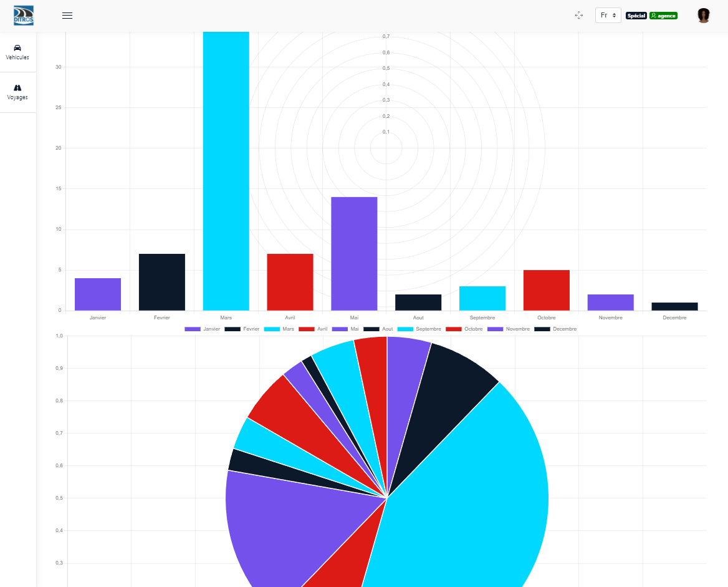Toggle Janvier legend swatch
Image resolution: width=728 pixels, height=587 pixels.
(192, 329)
